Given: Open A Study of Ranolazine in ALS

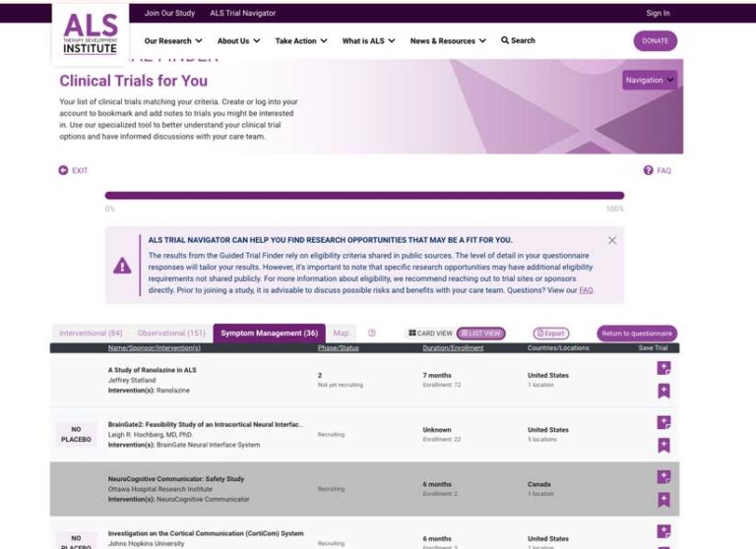Looking at the screenshot, I should click(152, 370).
